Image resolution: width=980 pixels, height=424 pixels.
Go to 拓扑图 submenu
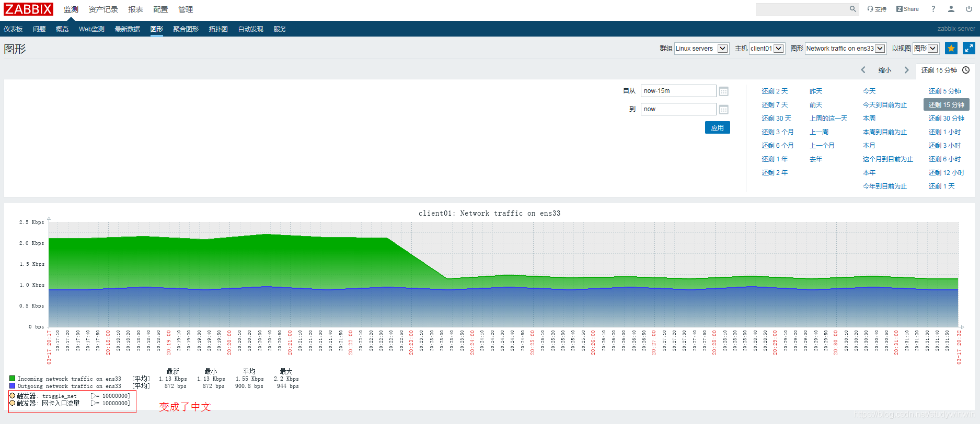[x=218, y=29]
